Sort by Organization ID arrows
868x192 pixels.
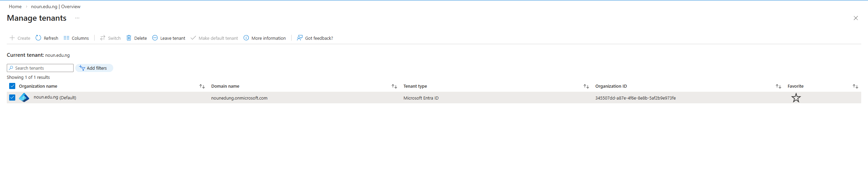point(778,86)
